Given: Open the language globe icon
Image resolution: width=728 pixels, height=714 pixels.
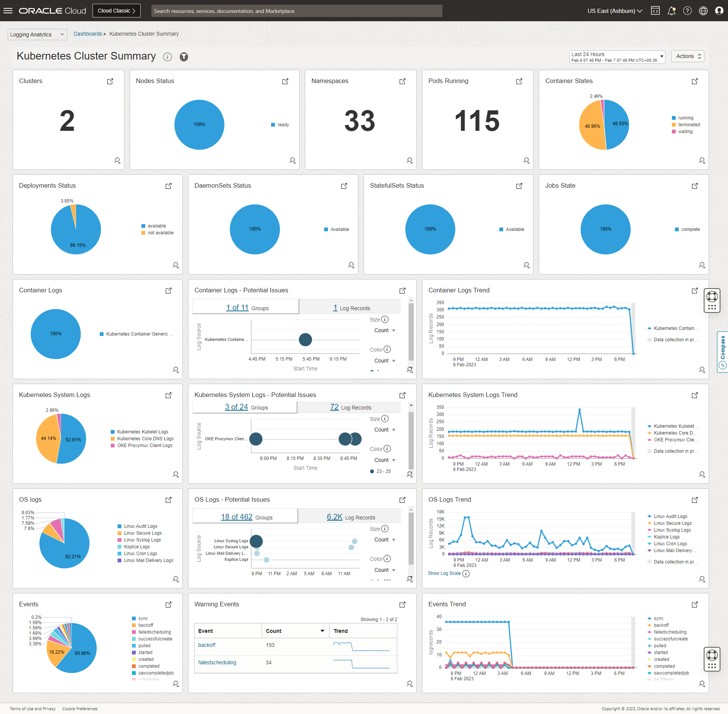Looking at the screenshot, I should [703, 11].
